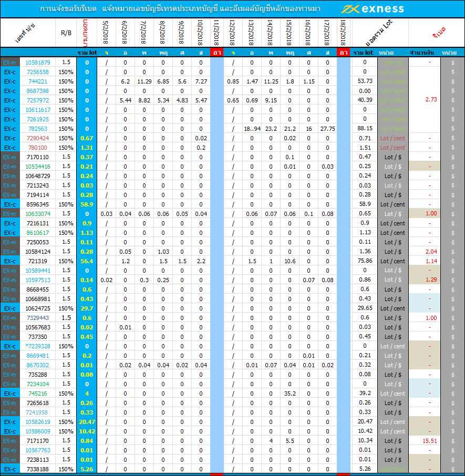Click account number 7256558

(38, 72)
